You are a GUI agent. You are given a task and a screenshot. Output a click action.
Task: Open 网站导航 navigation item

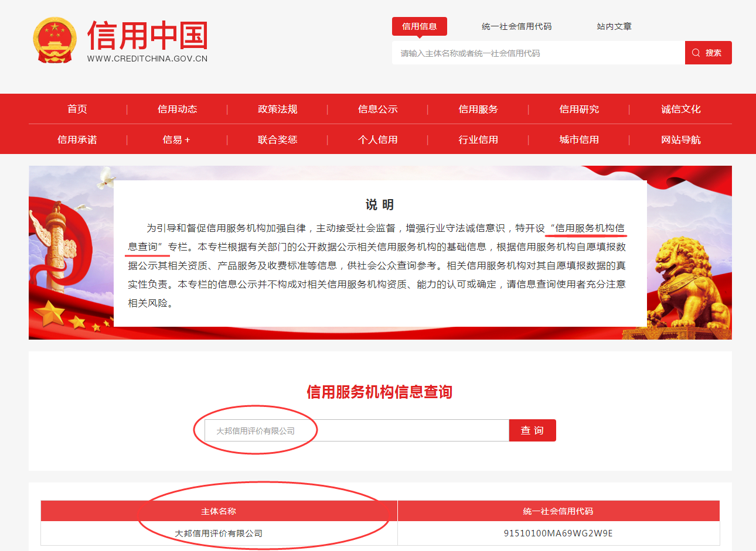681,139
